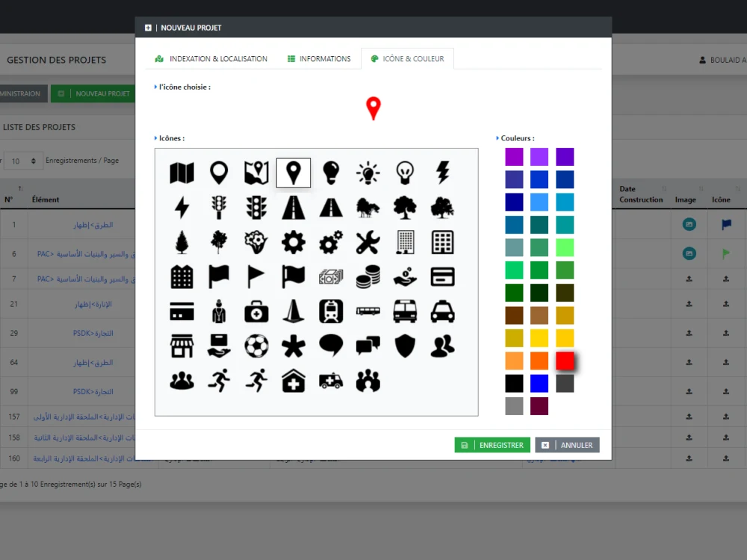This screenshot has height=560, width=747.
Task: Open the image thumbnail for row 1
Action: point(689,224)
